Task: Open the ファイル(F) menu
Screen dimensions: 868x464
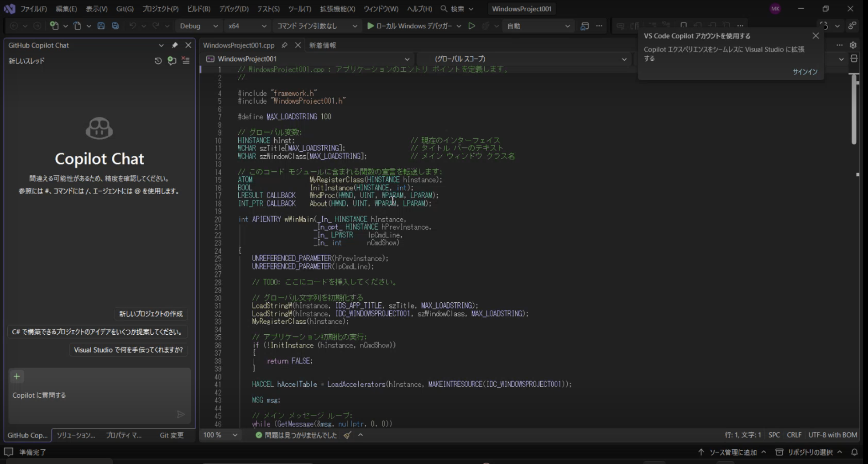Action: [33, 9]
